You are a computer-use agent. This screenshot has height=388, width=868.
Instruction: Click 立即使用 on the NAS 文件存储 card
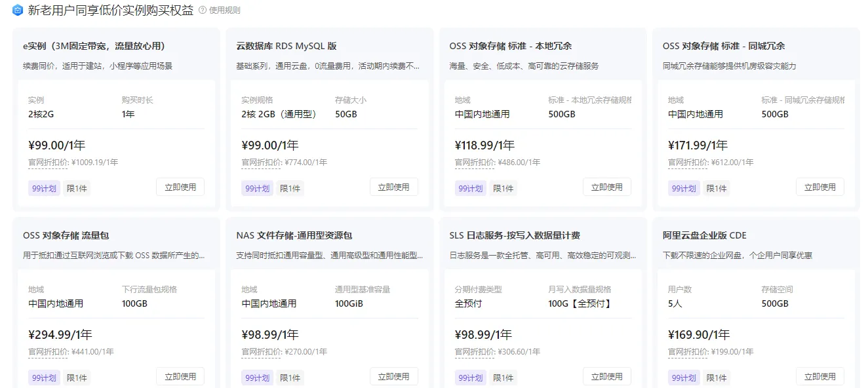click(394, 376)
